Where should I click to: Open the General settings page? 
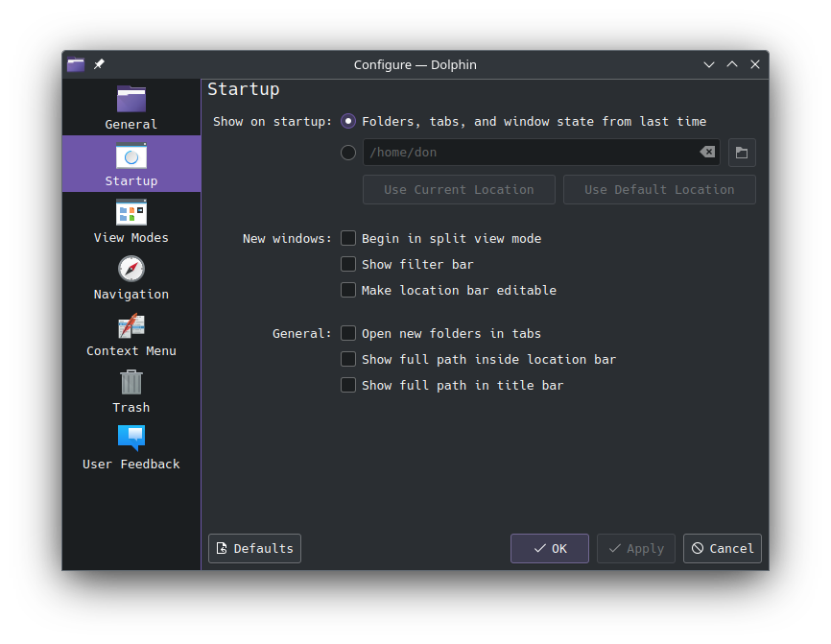pyautogui.click(x=131, y=107)
